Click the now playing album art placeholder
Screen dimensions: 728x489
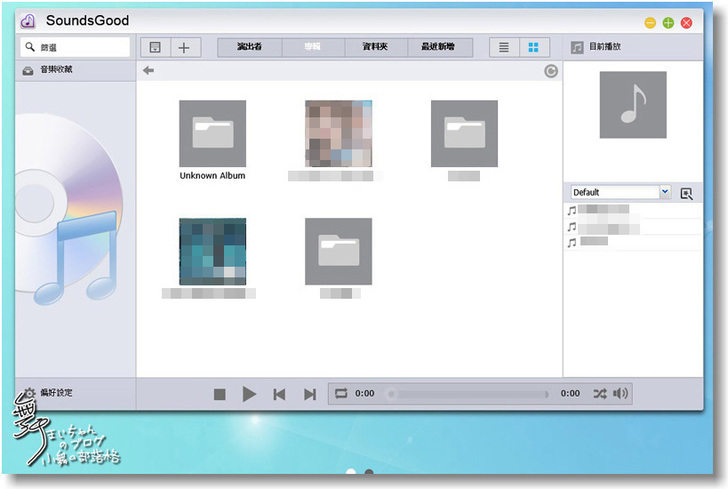click(633, 105)
